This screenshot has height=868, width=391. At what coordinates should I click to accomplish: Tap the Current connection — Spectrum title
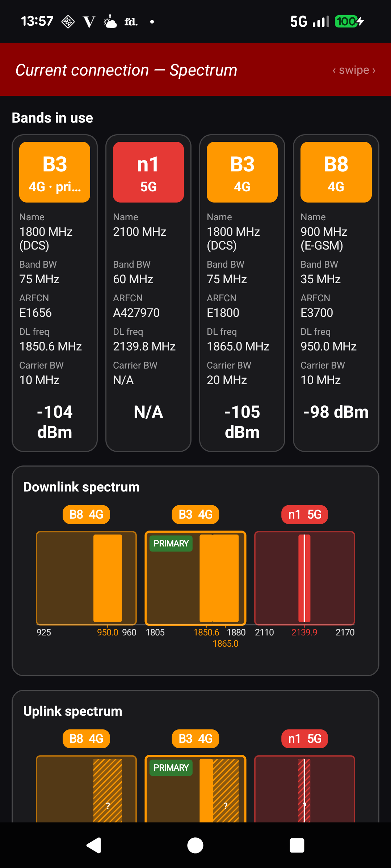tap(126, 70)
